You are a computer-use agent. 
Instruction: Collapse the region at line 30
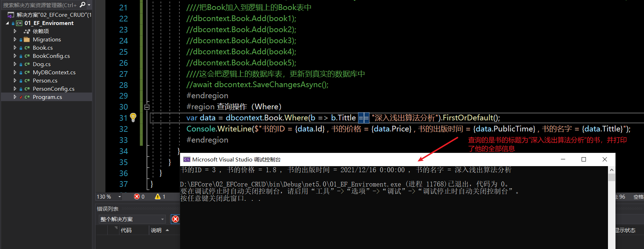coord(147,107)
